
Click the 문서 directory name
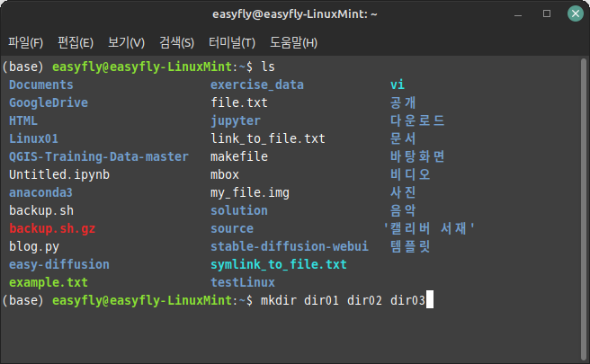point(403,138)
